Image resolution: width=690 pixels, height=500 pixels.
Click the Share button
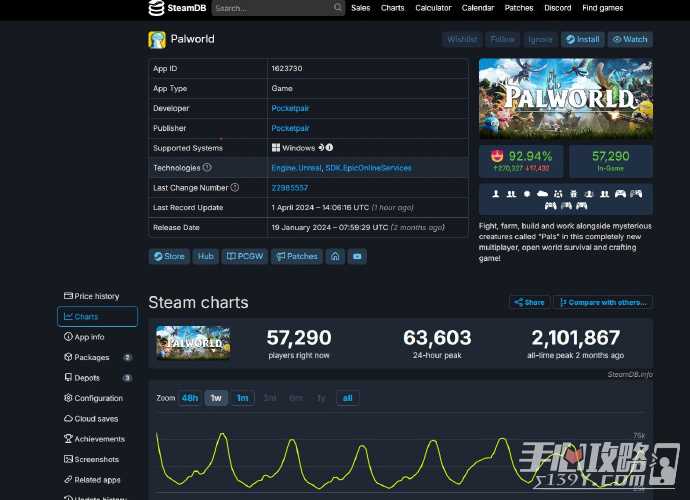point(529,302)
